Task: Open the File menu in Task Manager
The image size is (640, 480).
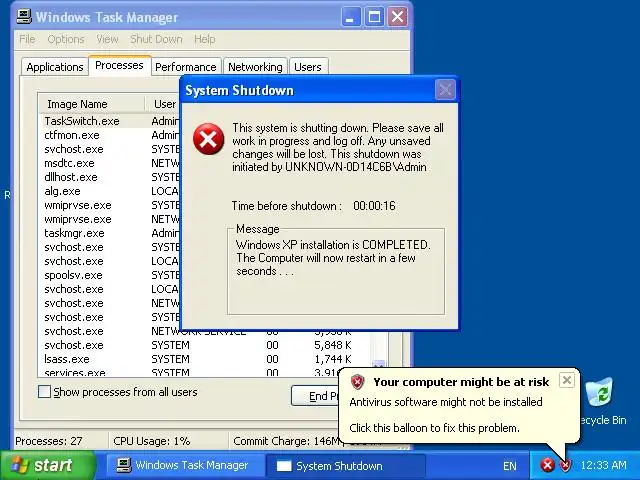Action: tap(27, 39)
